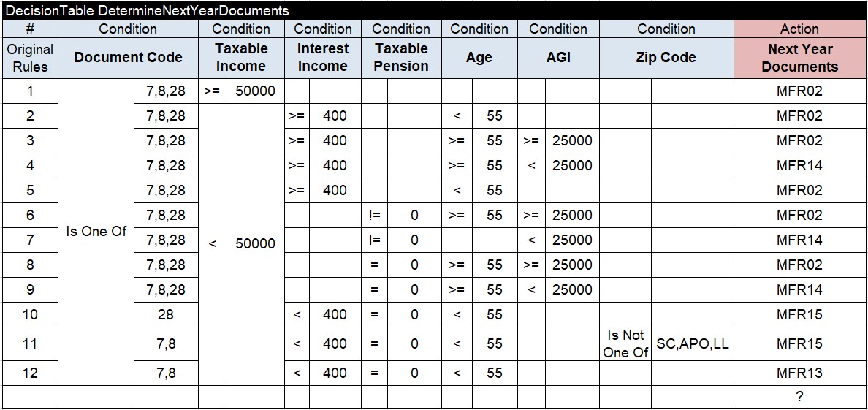Click the 50000 value in rule 1

click(x=255, y=91)
